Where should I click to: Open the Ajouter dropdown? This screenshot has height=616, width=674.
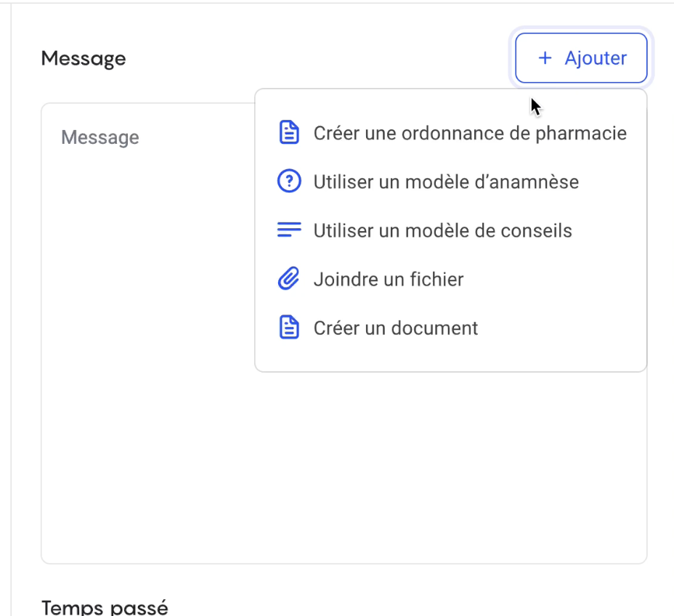(x=580, y=57)
